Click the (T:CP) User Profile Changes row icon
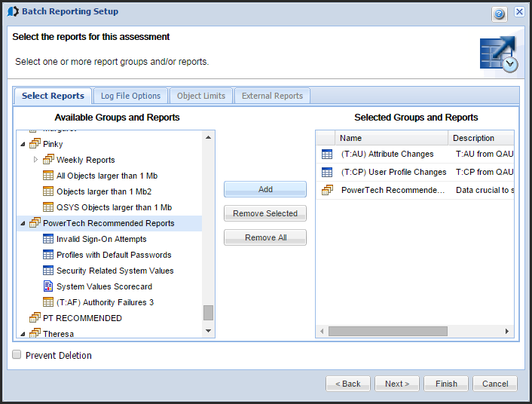Viewport: 532px width, 404px height. 327,172
